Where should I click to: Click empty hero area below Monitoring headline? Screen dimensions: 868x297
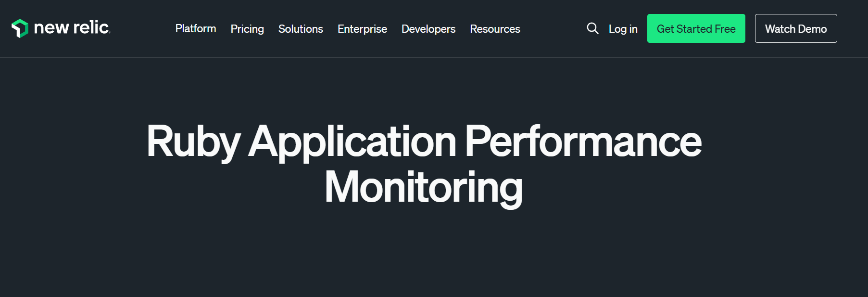pyautogui.click(x=423, y=255)
